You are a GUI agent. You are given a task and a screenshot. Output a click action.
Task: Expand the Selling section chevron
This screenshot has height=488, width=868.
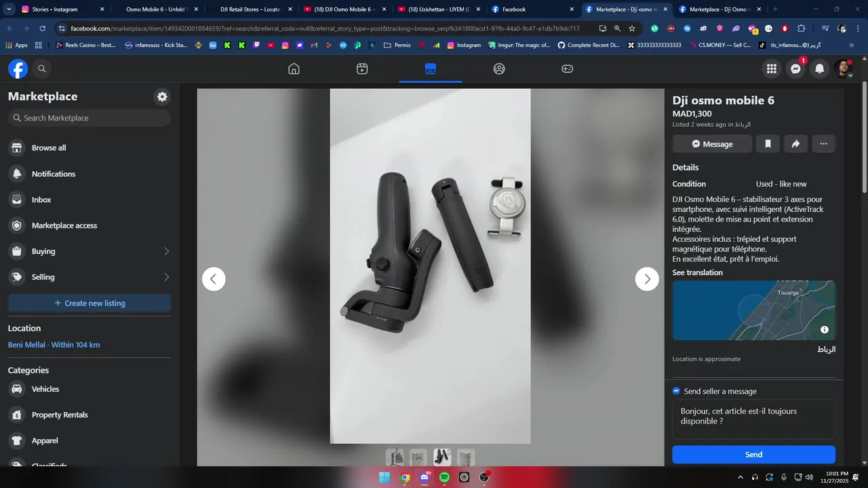pos(167,277)
